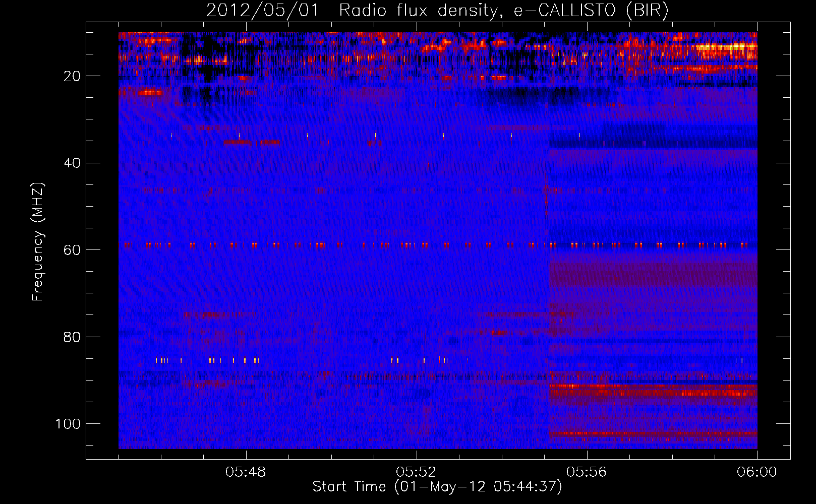Click the 'Frequency (MHZ)' axis label
The image size is (816, 504).
[38, 241]
